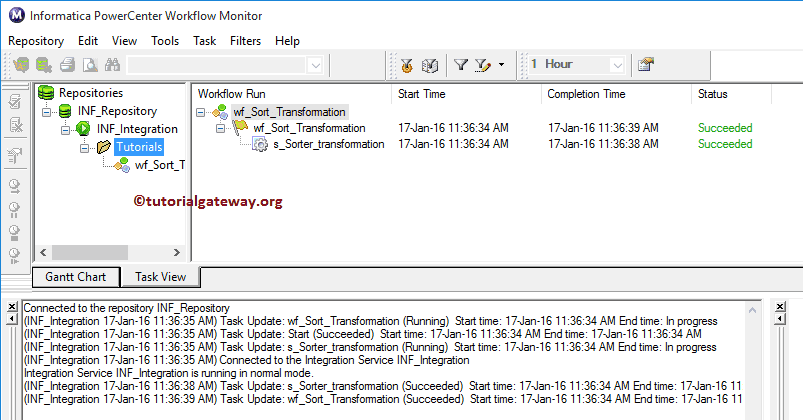Open the Edit menu
Screen dimensions: 803x420
pyautogui.click(x=88, y=41)
